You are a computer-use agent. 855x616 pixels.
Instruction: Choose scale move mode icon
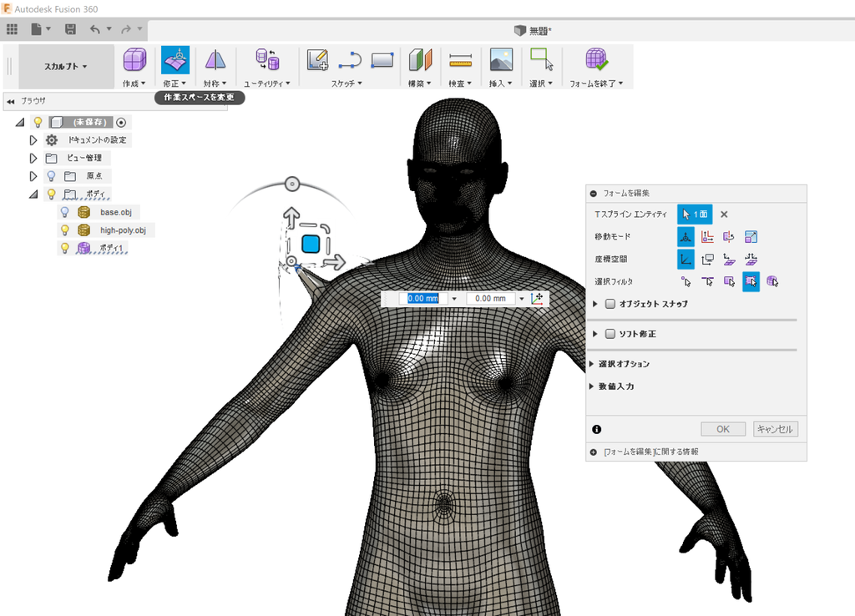tap(751, 236)
